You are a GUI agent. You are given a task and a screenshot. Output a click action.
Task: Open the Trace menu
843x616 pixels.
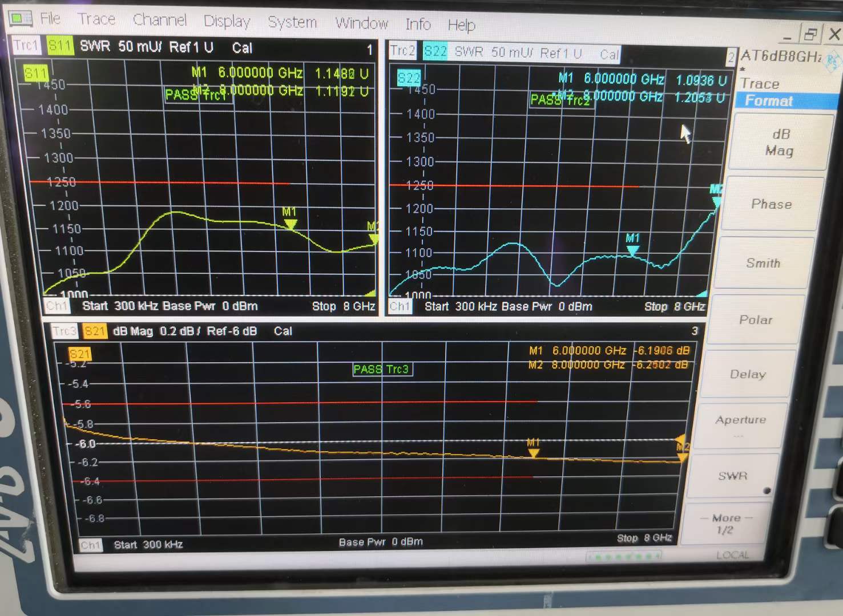(x=96, y=19)
